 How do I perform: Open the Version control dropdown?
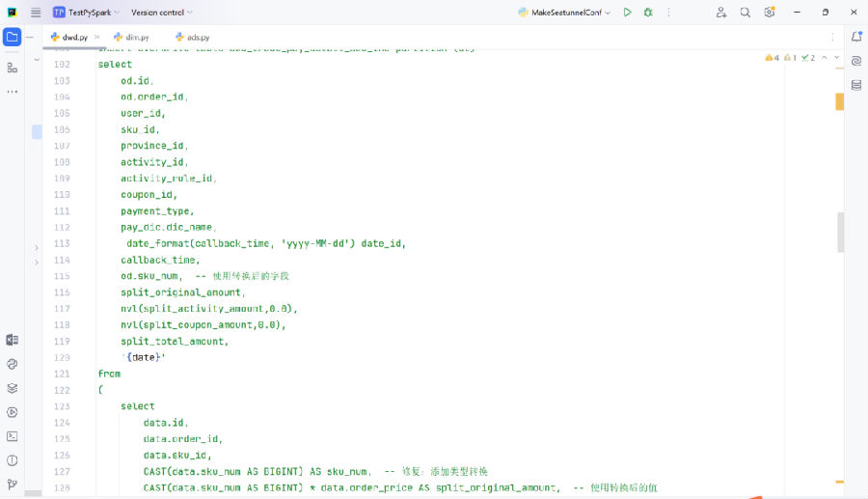click(162, 13)
